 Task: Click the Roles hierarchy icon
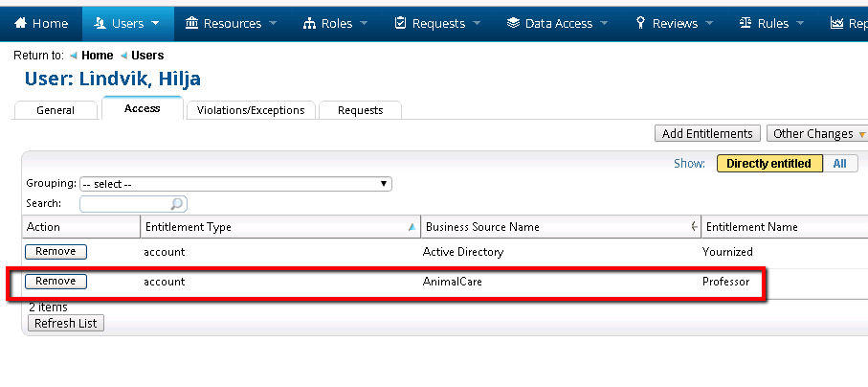tap(309, 23)
